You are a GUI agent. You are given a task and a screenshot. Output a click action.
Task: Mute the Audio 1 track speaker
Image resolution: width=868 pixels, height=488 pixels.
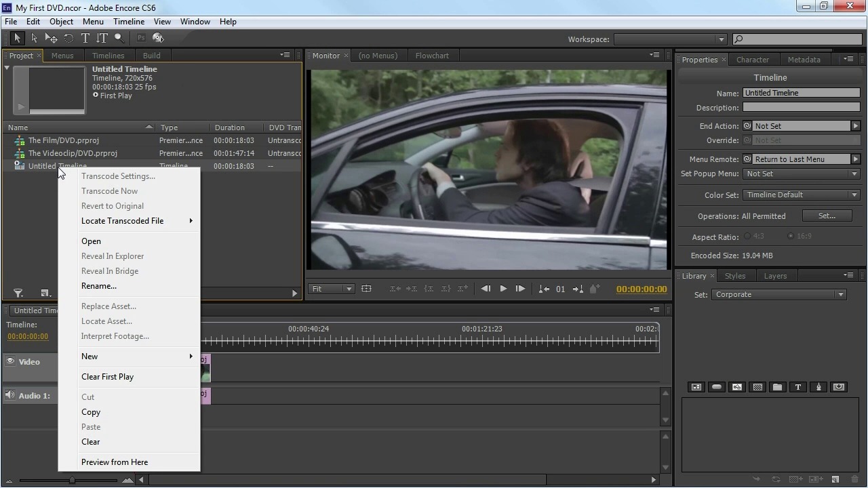click(x=10, y=395)
